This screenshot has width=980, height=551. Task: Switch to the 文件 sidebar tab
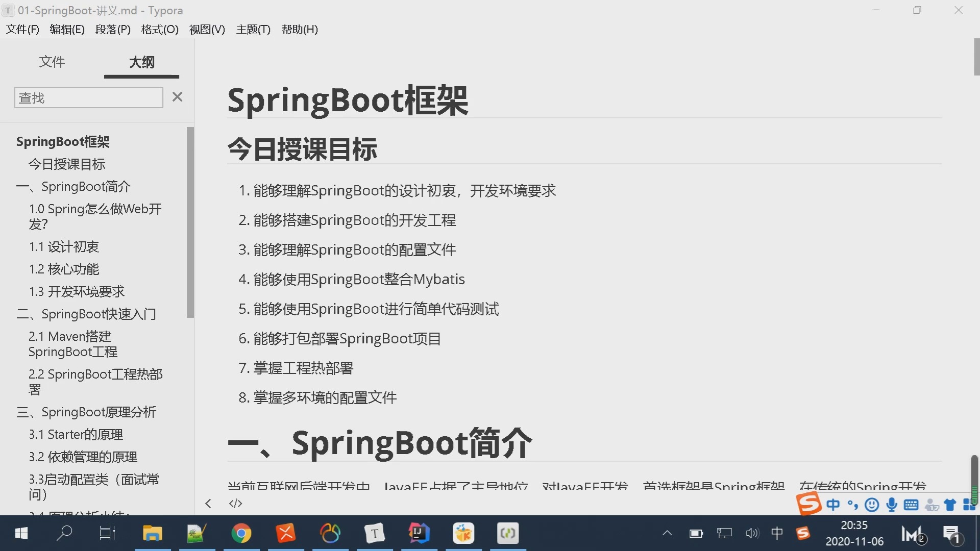[52, 62]
